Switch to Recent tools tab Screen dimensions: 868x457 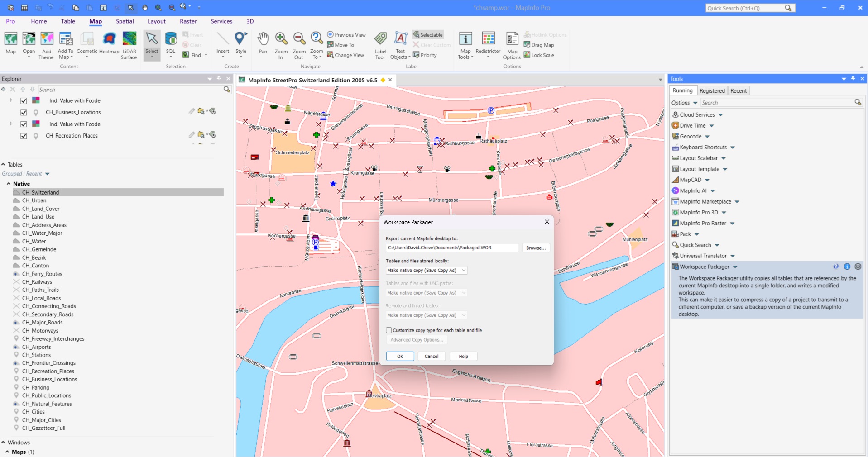[739, 90]
